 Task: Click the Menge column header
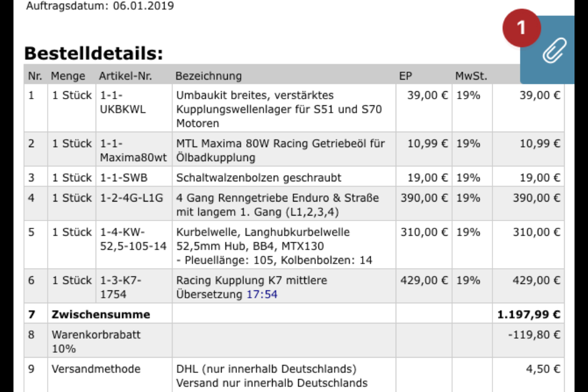point(68,76)
